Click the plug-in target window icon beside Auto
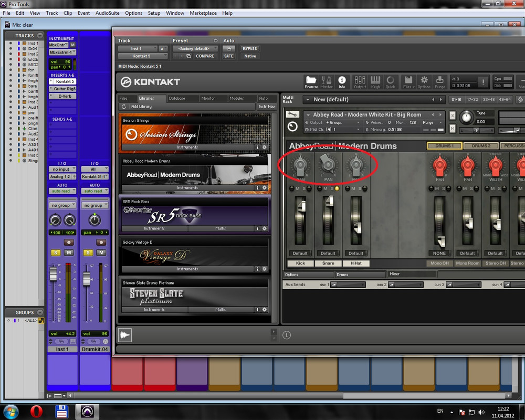Screen dimensions: 525x420 tap(229, 49)
